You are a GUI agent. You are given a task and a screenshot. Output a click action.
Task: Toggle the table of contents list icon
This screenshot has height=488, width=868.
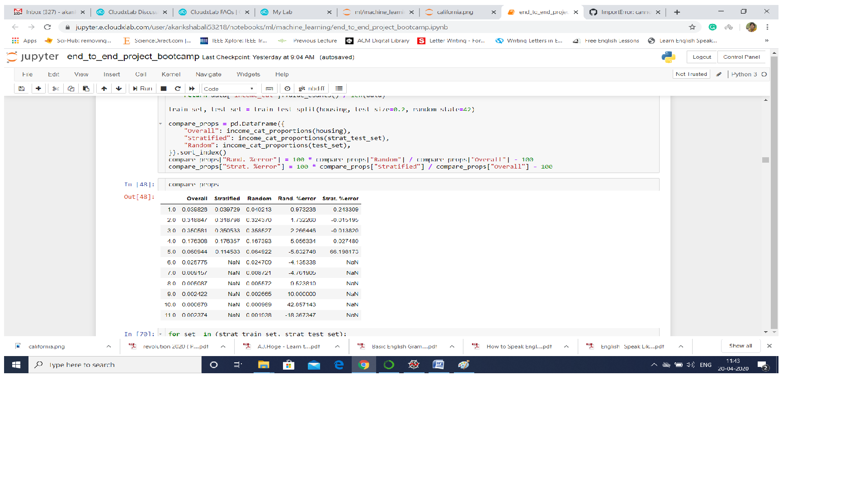(339, 89)
